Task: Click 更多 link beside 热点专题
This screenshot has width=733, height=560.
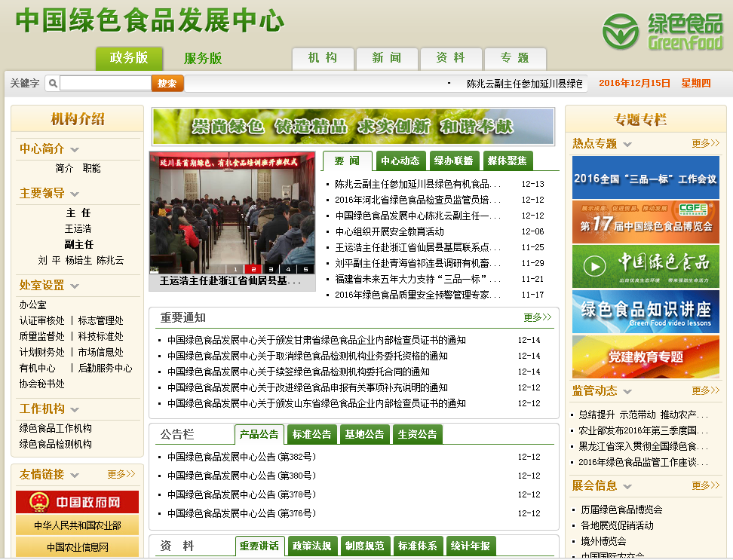Action: [x=705, y=143]
